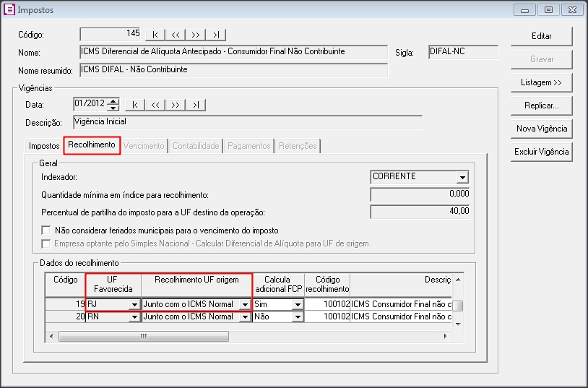Open Recolhimento UF origem dropdown in row 20

(245, 316)
